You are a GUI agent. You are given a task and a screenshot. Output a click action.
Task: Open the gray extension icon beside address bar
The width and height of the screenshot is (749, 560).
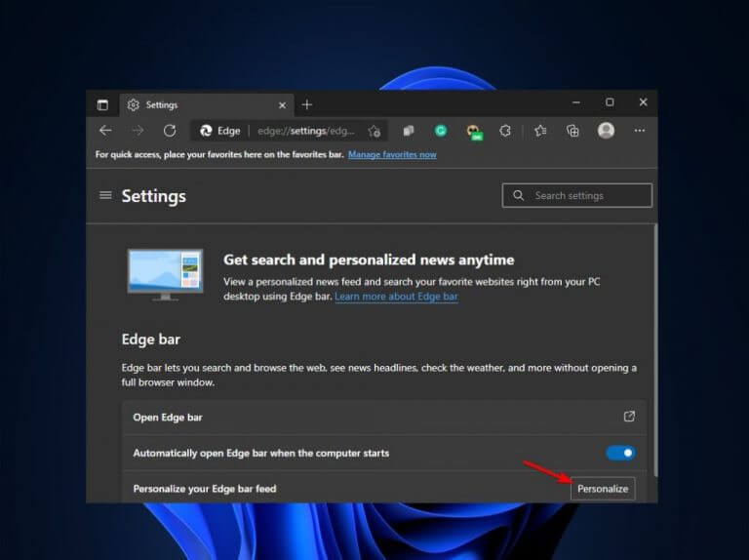408,131
